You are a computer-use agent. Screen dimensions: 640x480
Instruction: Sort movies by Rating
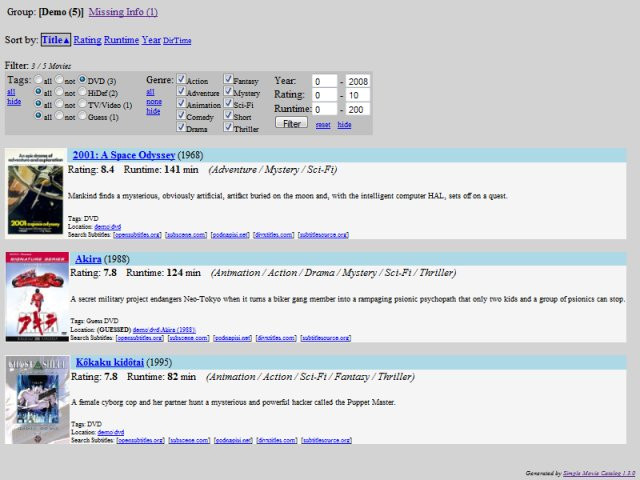tap(87, 40)
